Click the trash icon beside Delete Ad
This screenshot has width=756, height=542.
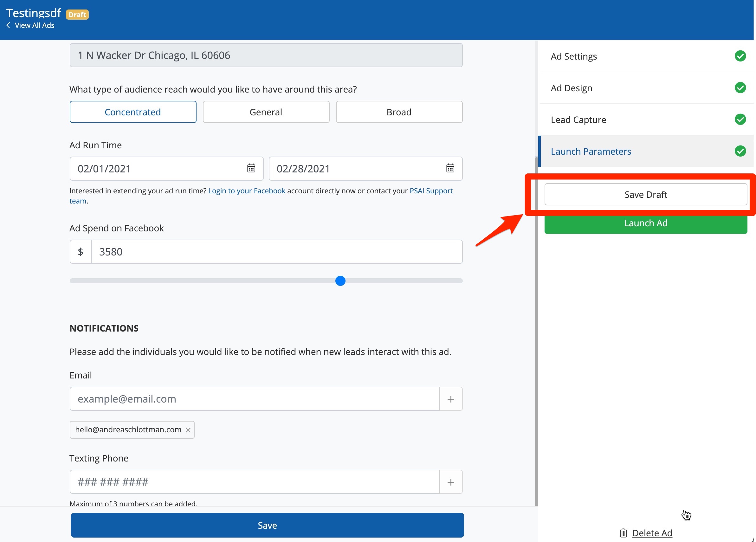pyautogui.click(x=623, y=533)
